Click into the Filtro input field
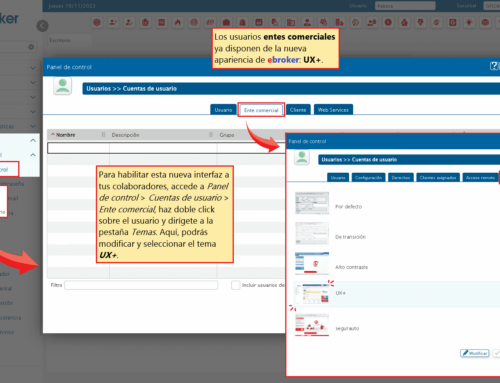 [141, 285]
